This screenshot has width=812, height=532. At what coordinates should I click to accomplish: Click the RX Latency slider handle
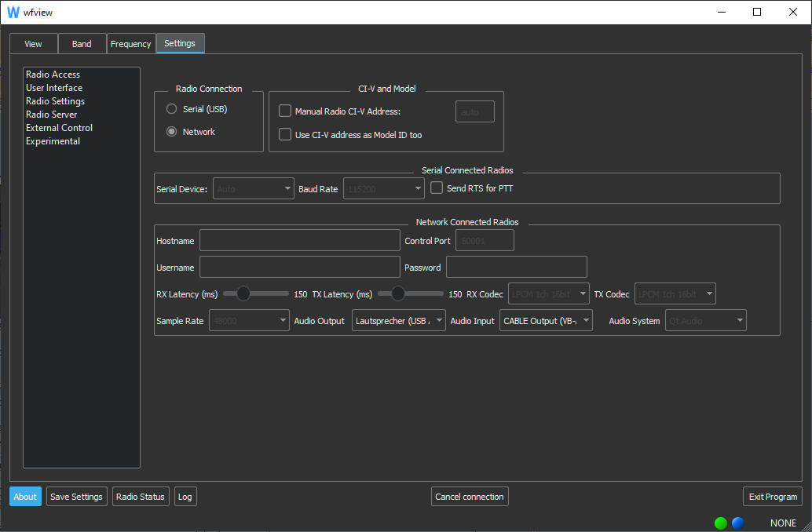point(243,293)
